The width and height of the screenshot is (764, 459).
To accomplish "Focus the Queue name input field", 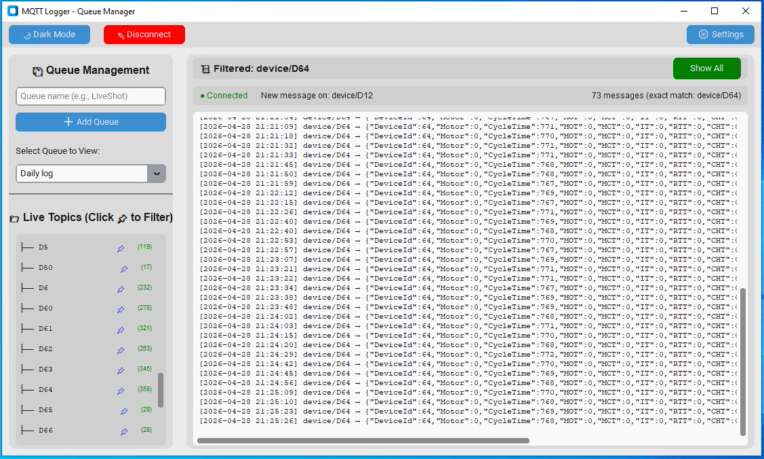I will coord(91,96).
